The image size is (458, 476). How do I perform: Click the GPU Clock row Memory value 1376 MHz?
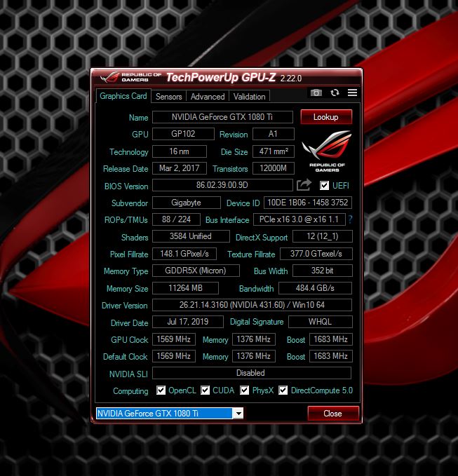(254, 339)
